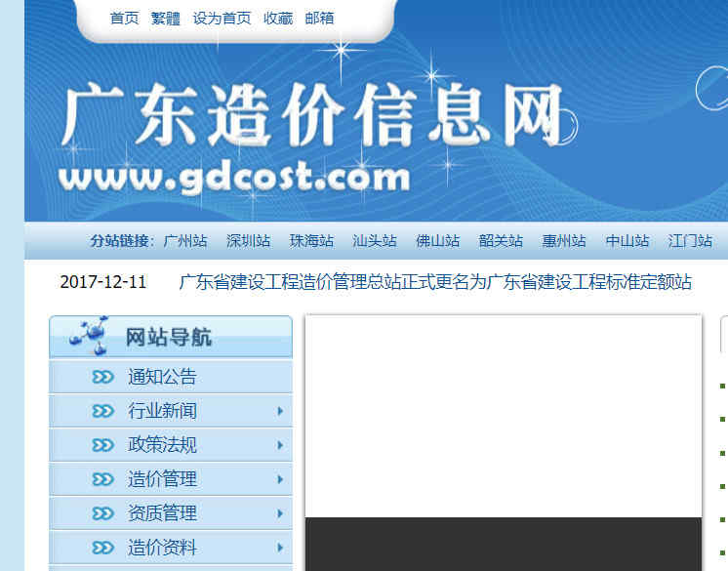Expand the 政策法规 submenu arrow

[x=280, y=445]
